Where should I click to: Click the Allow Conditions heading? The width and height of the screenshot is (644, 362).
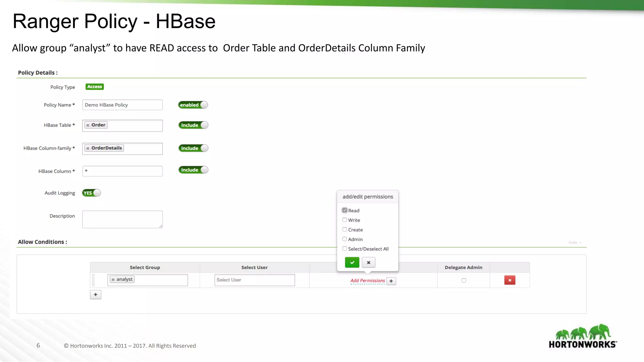(42, 242)
